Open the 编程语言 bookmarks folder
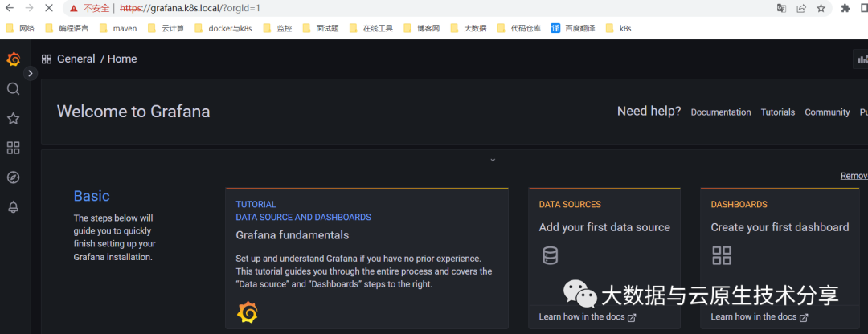 (x=67, y=28)
